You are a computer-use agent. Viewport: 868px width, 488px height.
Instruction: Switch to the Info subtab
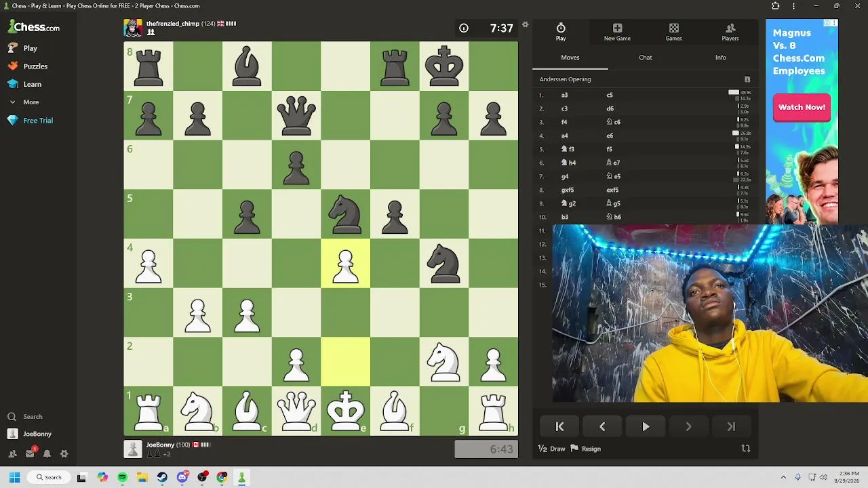pos(721,58)
